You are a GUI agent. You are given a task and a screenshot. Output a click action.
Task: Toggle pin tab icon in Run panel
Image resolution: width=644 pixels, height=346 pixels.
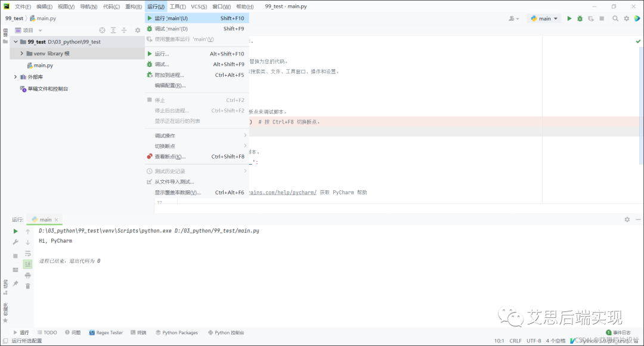[16, 283]
